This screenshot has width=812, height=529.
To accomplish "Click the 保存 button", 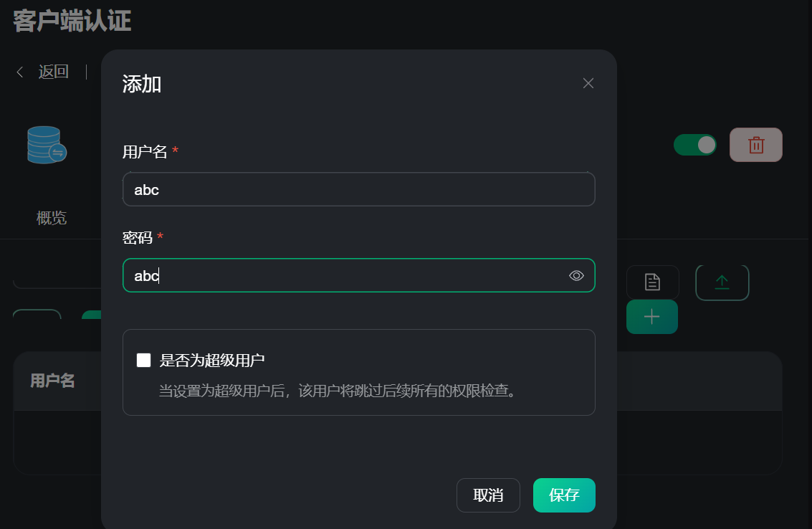I will coord(564,495).
